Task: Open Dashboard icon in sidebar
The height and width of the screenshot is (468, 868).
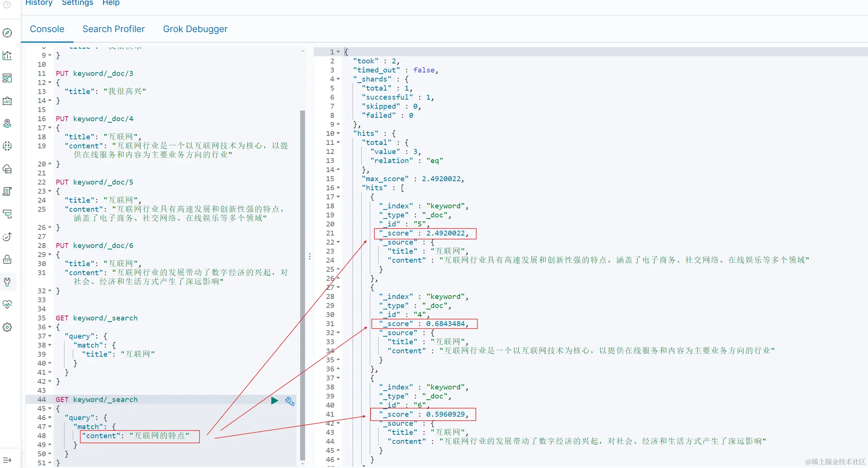Action: [7, 78]
